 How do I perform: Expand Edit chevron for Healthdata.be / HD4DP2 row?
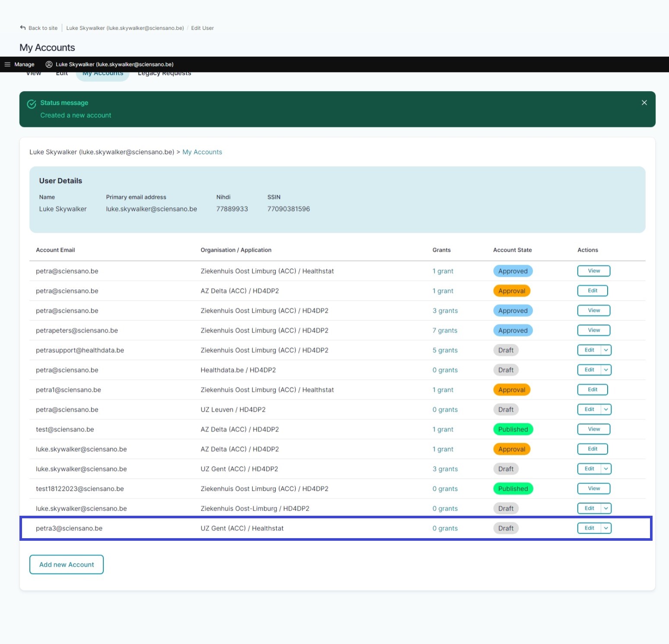tap(606, 370)
